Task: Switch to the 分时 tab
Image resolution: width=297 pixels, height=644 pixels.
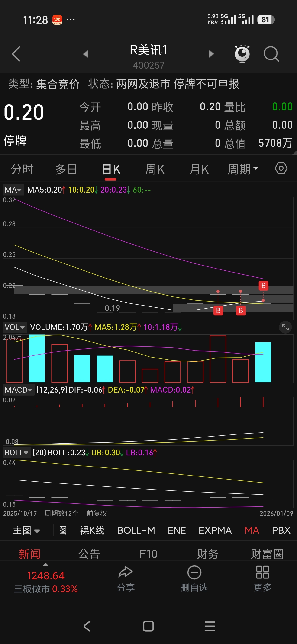Action: (x=22, y=169)
